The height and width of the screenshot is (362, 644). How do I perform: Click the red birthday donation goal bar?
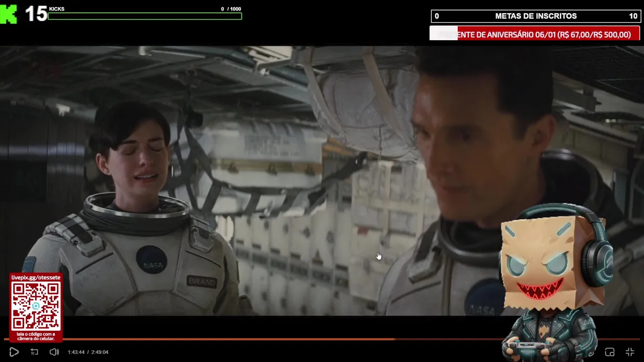(x=534, y=34)
